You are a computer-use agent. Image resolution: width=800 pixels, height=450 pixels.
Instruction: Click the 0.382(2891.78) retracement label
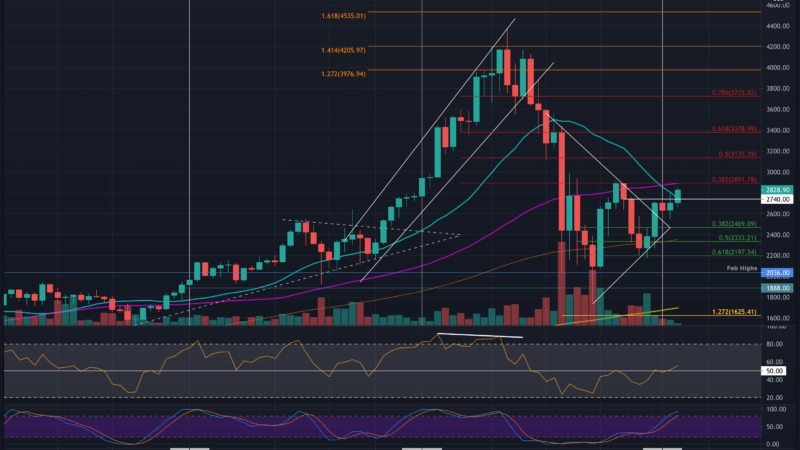pos(734,180)
